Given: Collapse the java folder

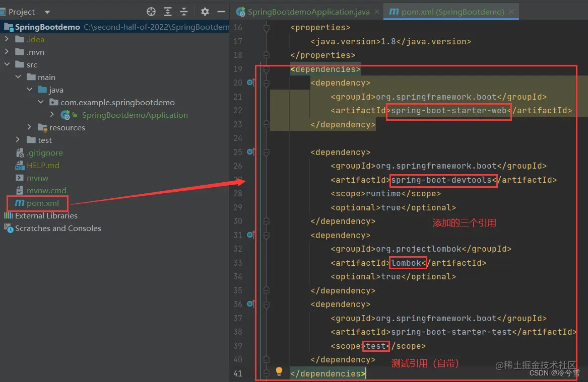Looking at the screenshot, I should 30,90.
